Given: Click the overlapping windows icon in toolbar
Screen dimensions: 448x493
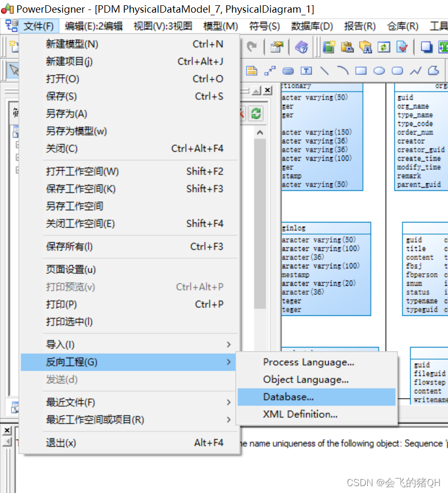Looking at the screenshot, I should tap(426, 47).
